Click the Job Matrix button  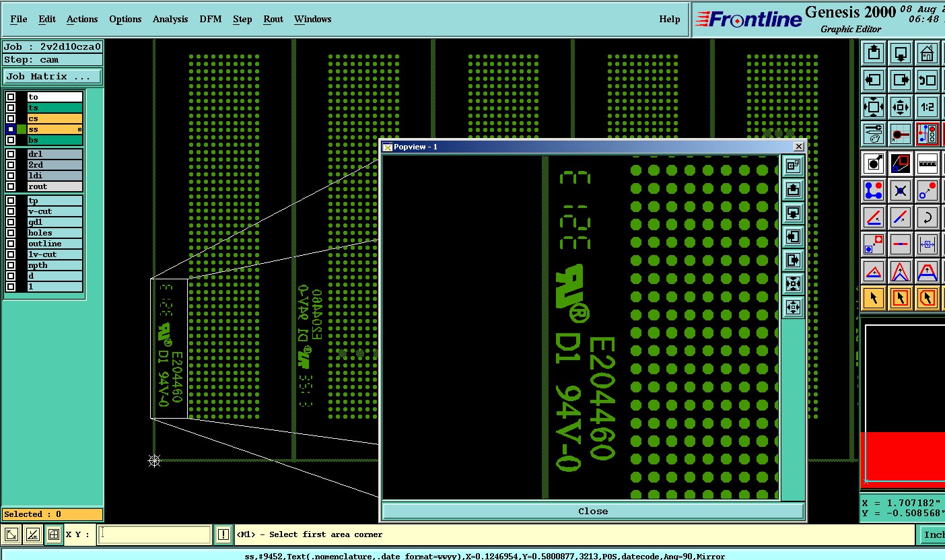[x=53, y=76]
